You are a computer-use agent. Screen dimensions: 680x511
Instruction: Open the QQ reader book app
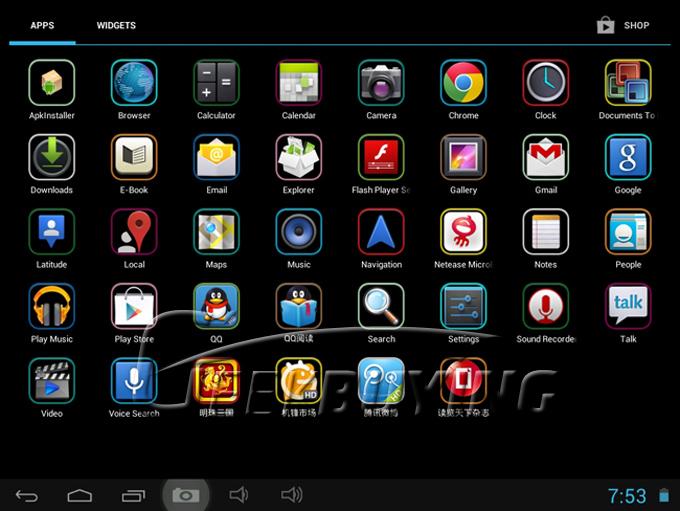(299, 306)
